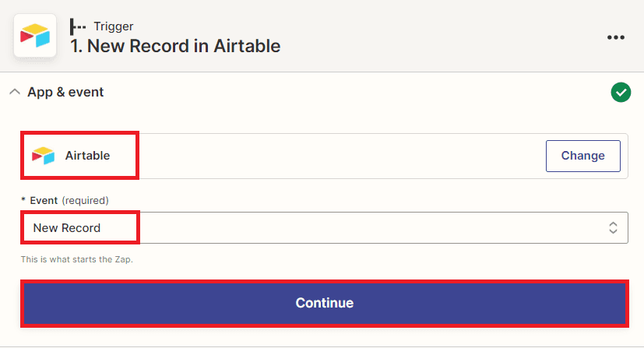Click the helper text This is what starts the Zap

tap(77, 259)
